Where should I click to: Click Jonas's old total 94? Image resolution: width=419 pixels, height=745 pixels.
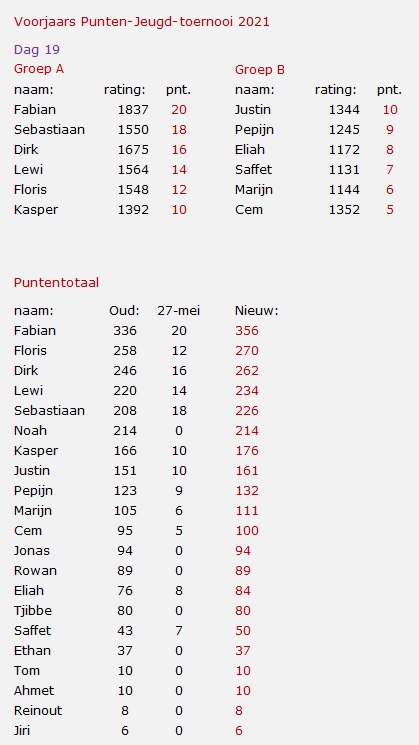pos(124,551)
